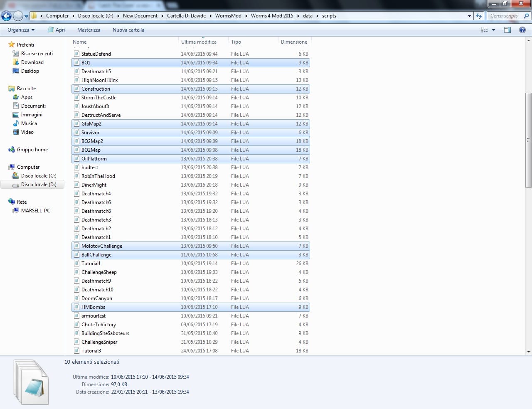Sort by the Dimensione column header
532x409 pixels.
[x=294, y=42]
